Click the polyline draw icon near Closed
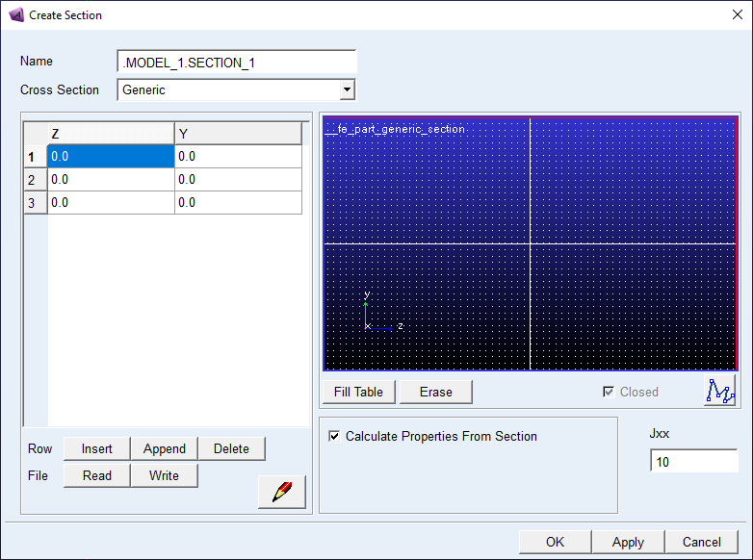Screen dimensions: 753x560 [719, 392]
